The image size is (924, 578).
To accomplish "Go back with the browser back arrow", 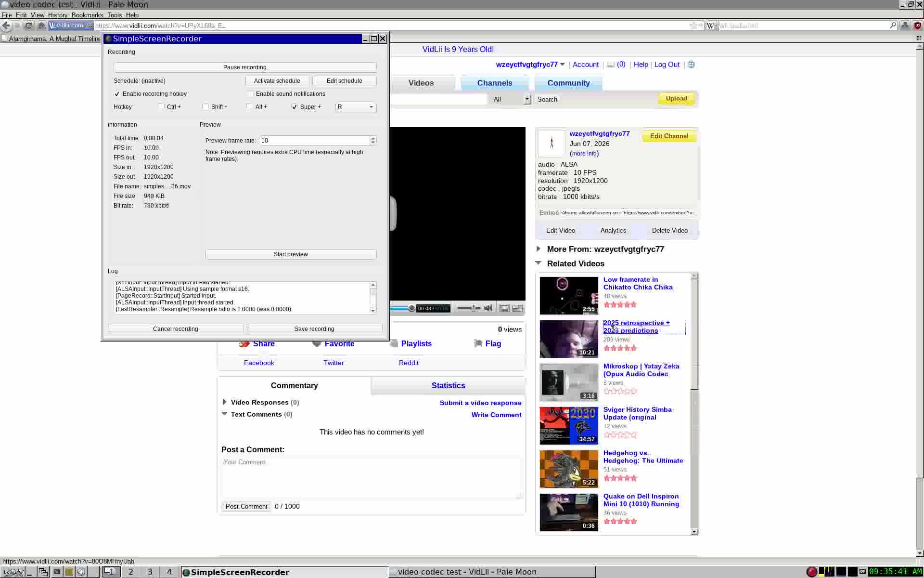I will click(x=6, y=26).
